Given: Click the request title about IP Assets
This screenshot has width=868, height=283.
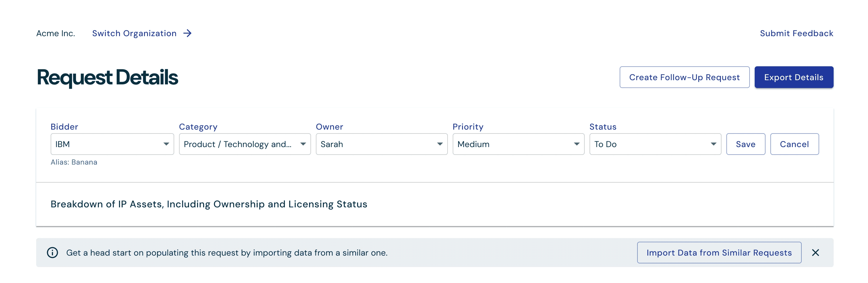Looking at the screenshot, I should pos(209,204).
